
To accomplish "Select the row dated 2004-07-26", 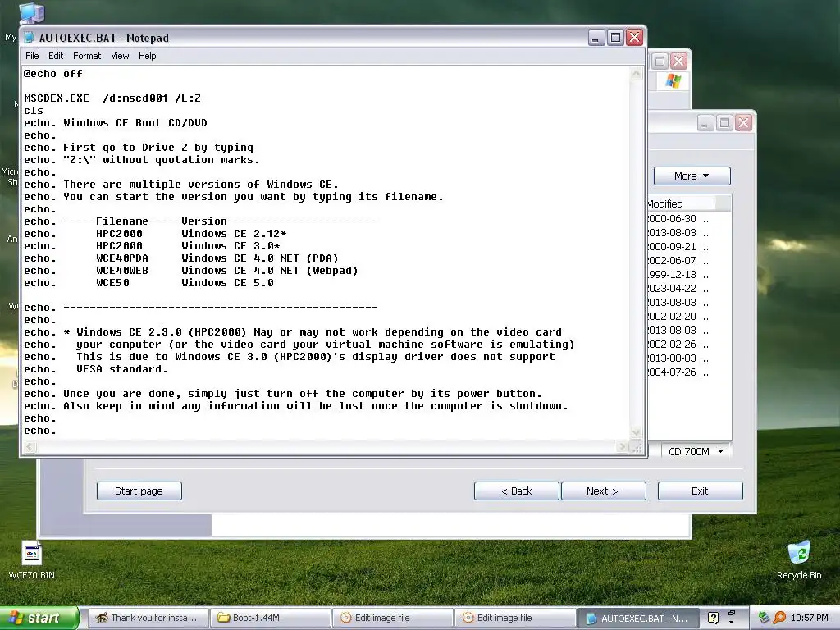I will pos(678,372).
